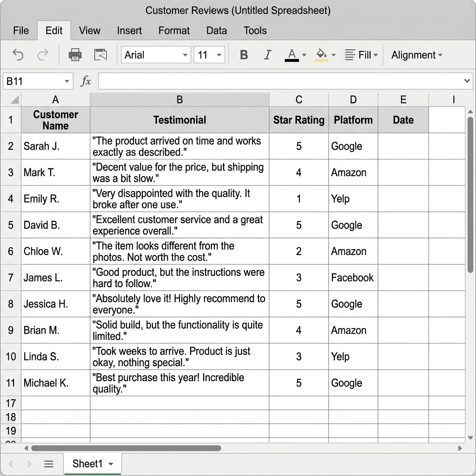This screenshot has width=476, height=476.
Task: Click the next sheet arrow
Action: point(29,464)
